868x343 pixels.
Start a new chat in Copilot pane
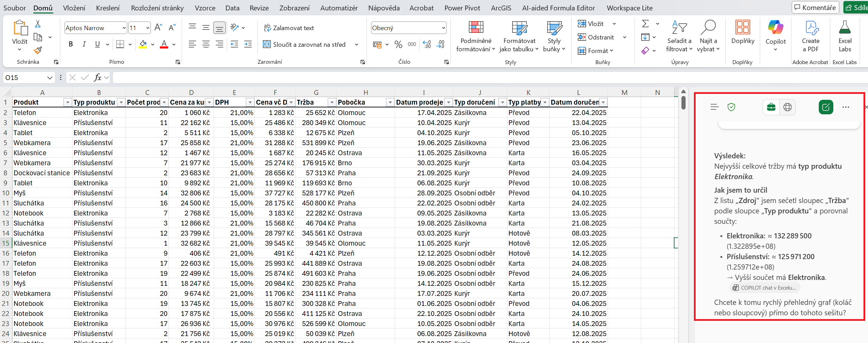[x=826, y=107]
